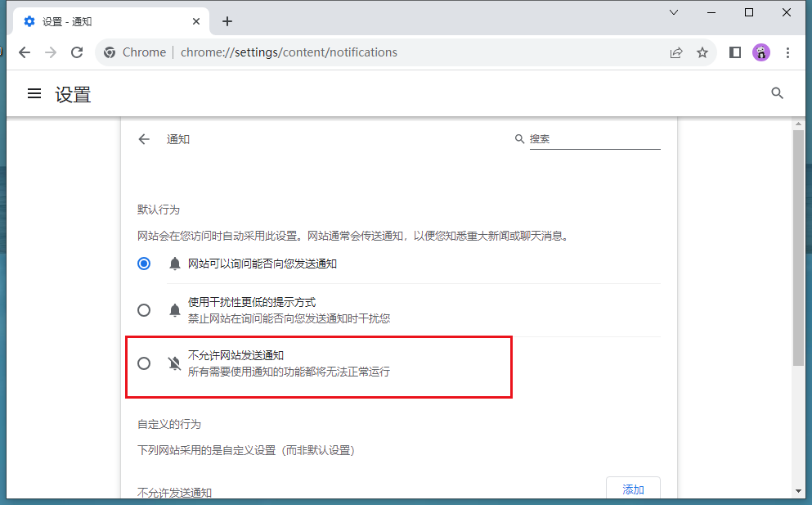Click the address bar URL

point(289,52)
